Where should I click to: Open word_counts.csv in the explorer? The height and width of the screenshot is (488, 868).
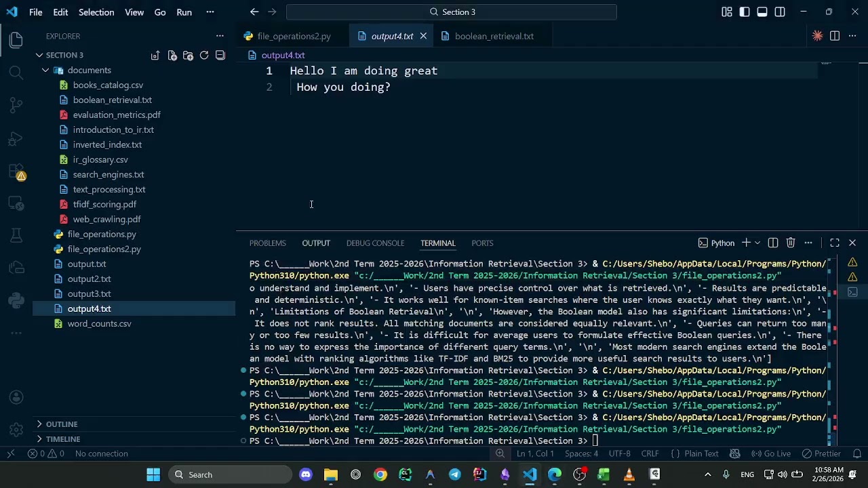click(x=99, y=324)
